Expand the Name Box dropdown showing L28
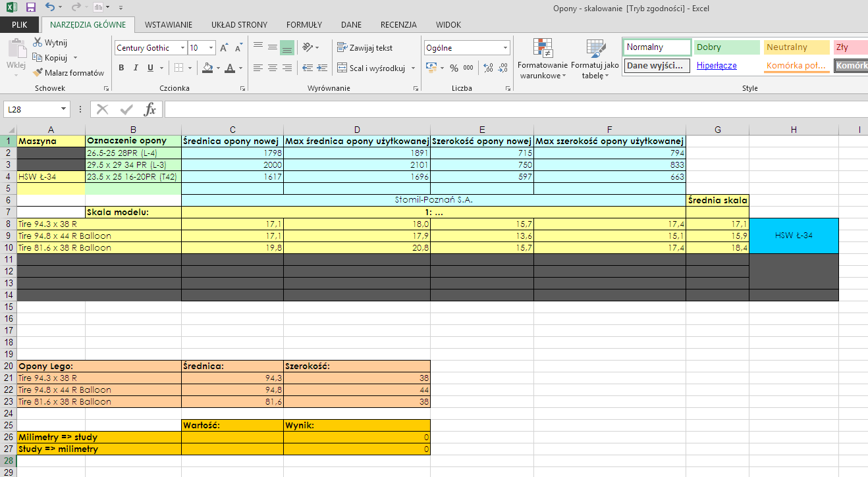Image resolution: width=868 pixels, height=477 pixels. point(64,109)
